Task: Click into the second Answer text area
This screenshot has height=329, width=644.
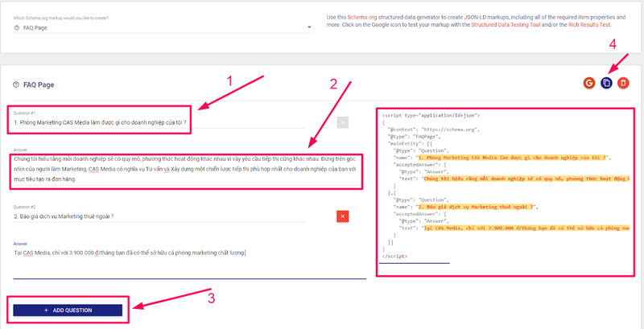Action: pos(189,262)
